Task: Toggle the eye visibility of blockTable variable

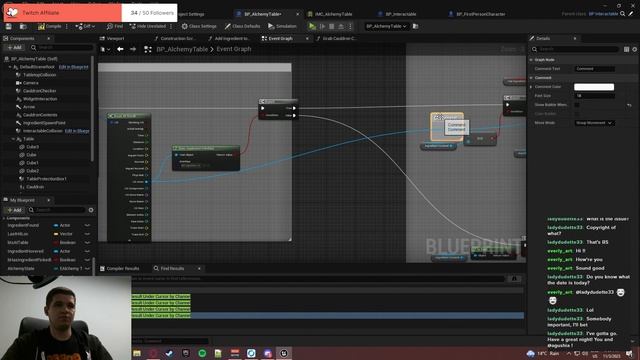Action: pos(87,242)
